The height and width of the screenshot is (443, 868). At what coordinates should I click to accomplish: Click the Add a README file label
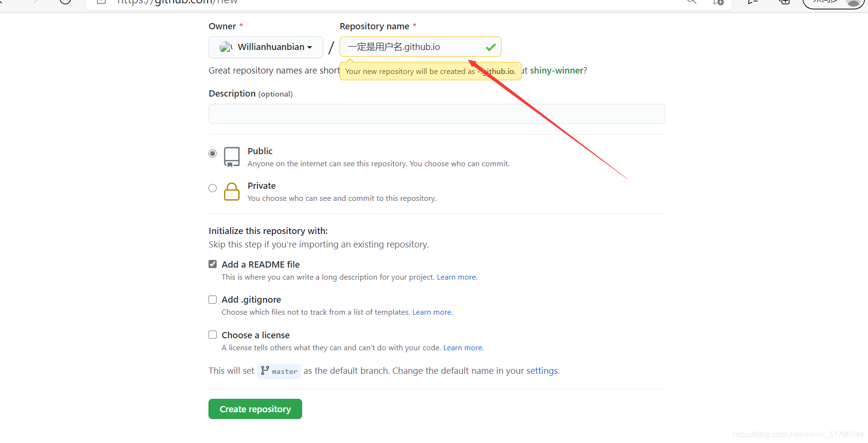(260, 265)
